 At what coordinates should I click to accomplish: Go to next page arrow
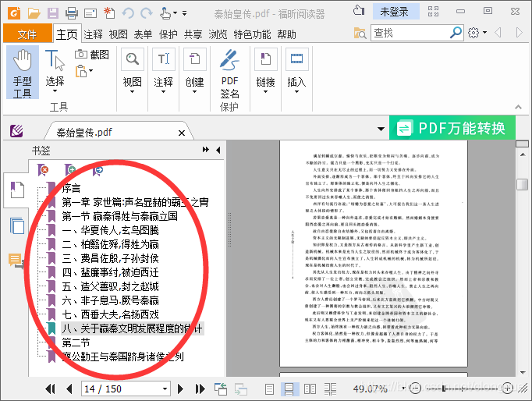tap(180, 389)
